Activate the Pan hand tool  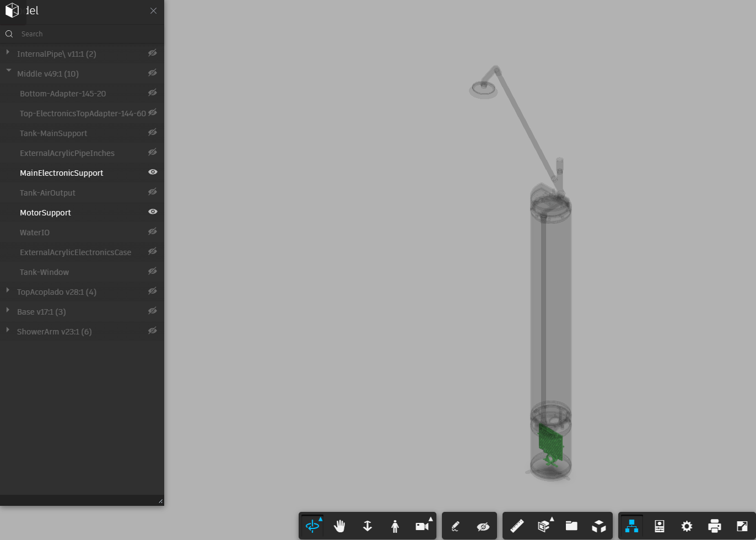(340, 526)
